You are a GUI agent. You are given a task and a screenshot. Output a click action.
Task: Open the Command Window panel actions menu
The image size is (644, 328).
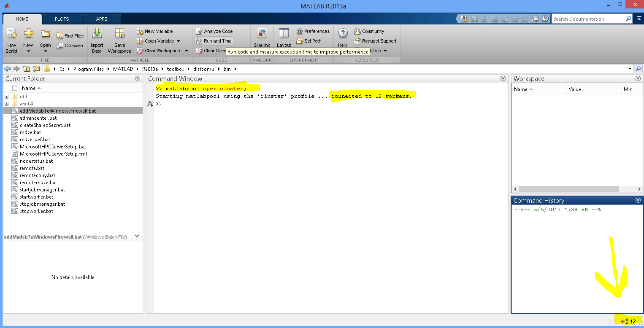[x=503, y=78]
